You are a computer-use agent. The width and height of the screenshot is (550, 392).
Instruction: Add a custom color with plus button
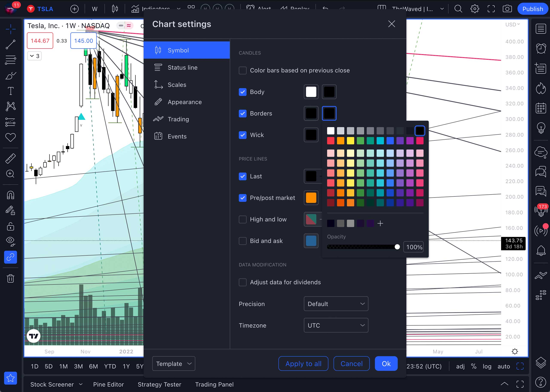tap(380, 224)
